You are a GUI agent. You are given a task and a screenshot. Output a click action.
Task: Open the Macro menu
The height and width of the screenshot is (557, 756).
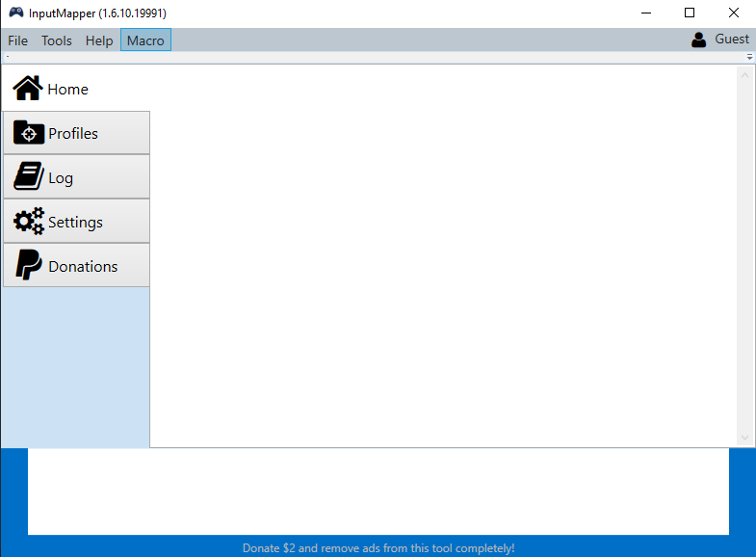tap(145, 40)
